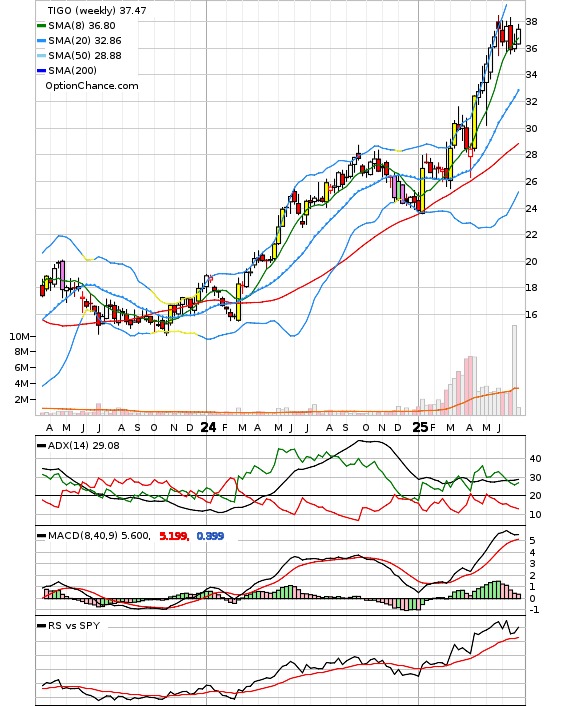This screenshot has width=566, height=706.
Task: Click the SMA(50) light blue legend swatch
Action: coord(41,56)
